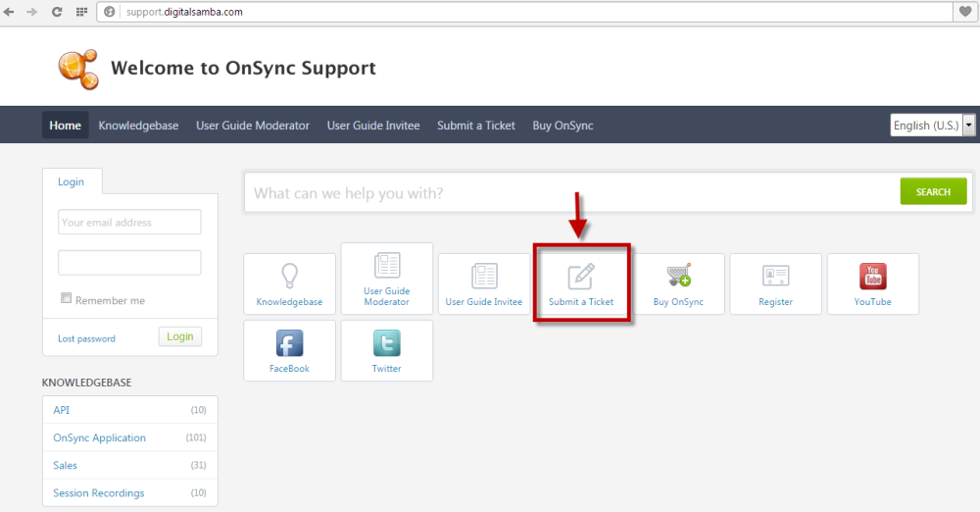Image resolution: width=980 pixels, height=512 pixels.
Task: Toggle the Remember me checkbox
Action: click(66, 298)
